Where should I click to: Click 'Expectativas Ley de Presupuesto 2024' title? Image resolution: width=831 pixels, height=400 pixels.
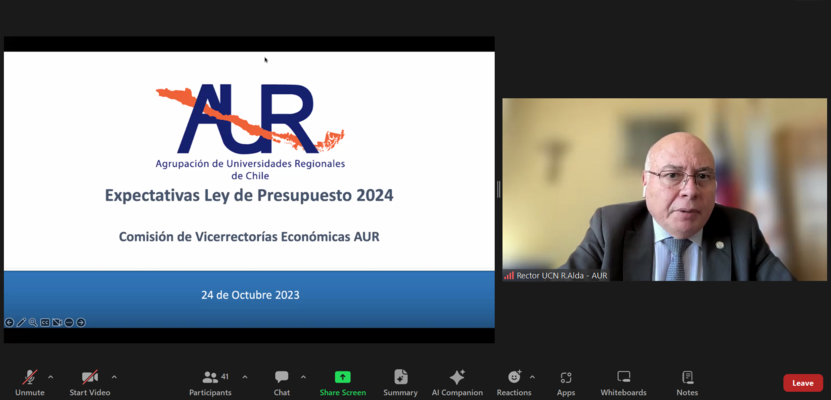[249, 195]
